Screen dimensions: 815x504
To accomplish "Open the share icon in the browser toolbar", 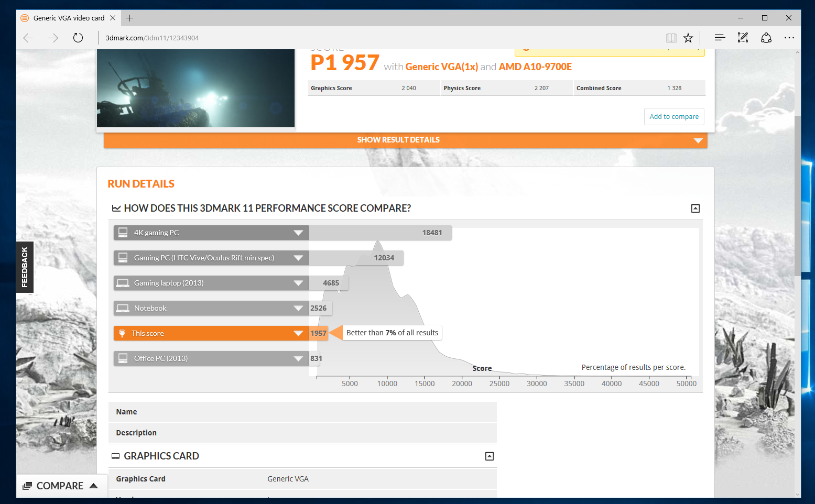I will [x=766, y=38].
